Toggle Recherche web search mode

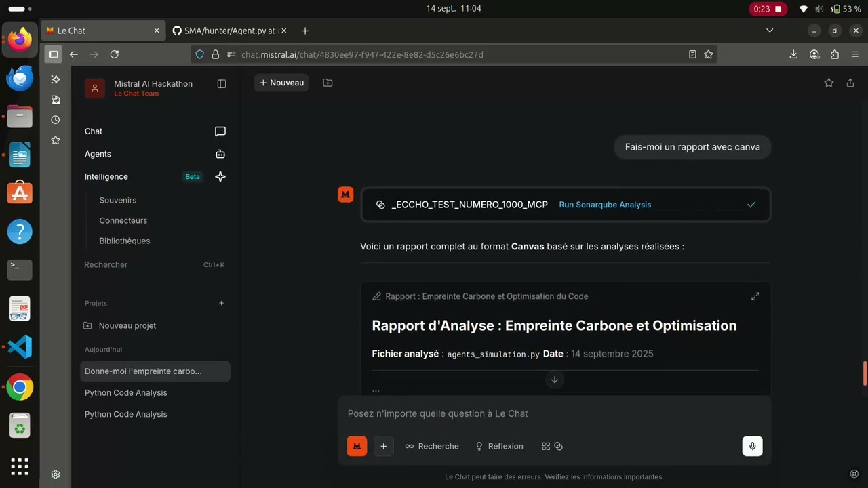[x=432, y=446]
